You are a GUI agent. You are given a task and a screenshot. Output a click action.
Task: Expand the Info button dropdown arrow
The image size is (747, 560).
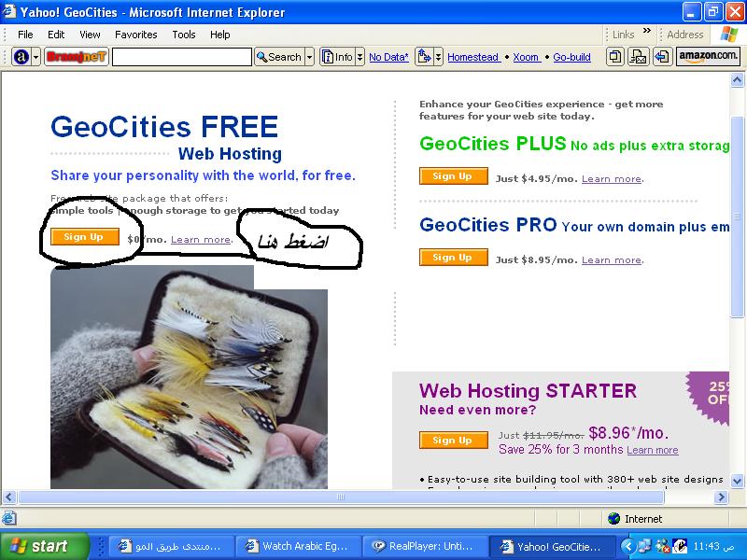360,57
